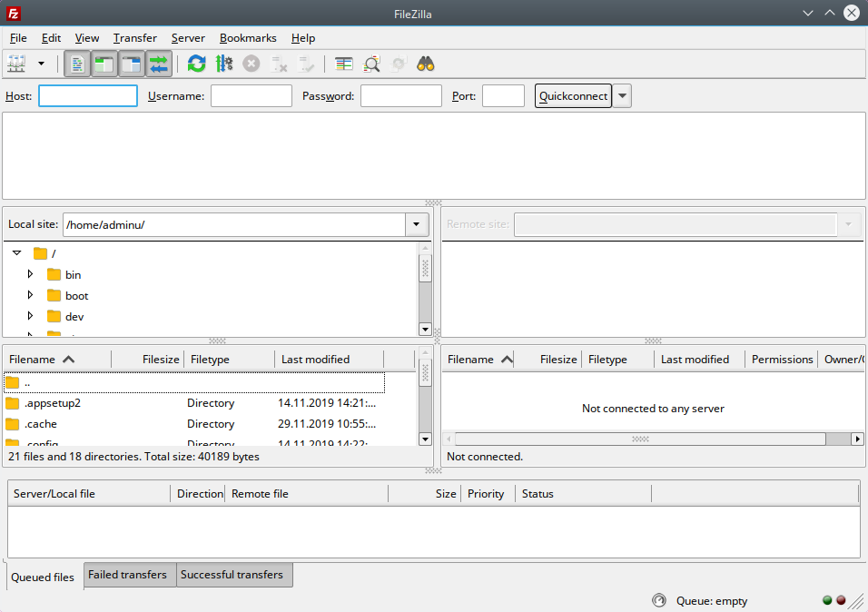Expand the bin folder node
The height and width of the screenshot is (612, 868).
[31, 274]
